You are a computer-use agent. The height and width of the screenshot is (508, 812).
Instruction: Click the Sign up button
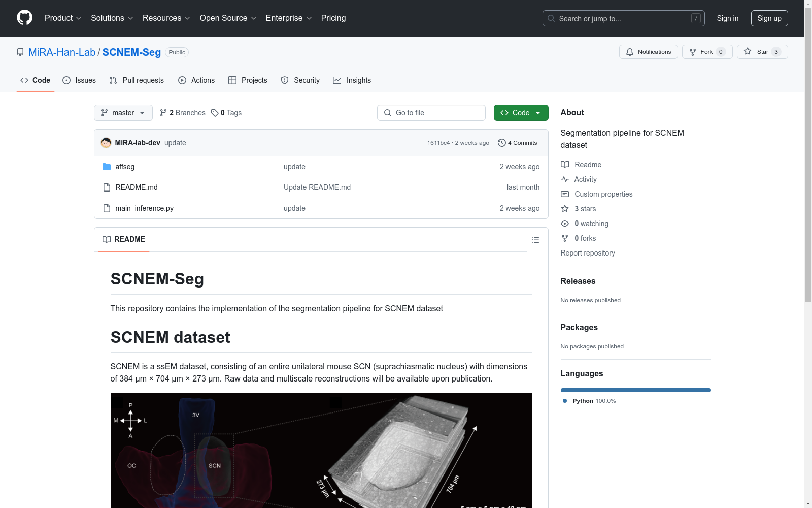769,18
